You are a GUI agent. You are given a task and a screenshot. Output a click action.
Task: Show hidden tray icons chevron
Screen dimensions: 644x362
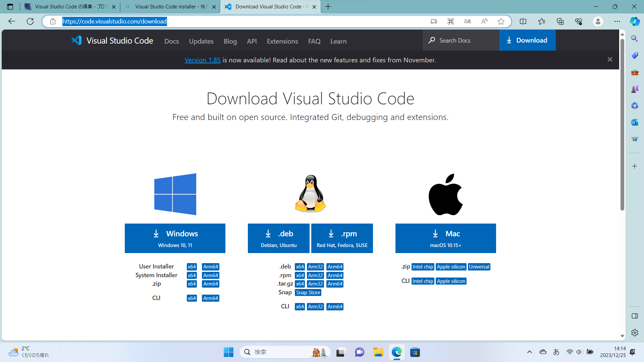click(x=529, y=352)
